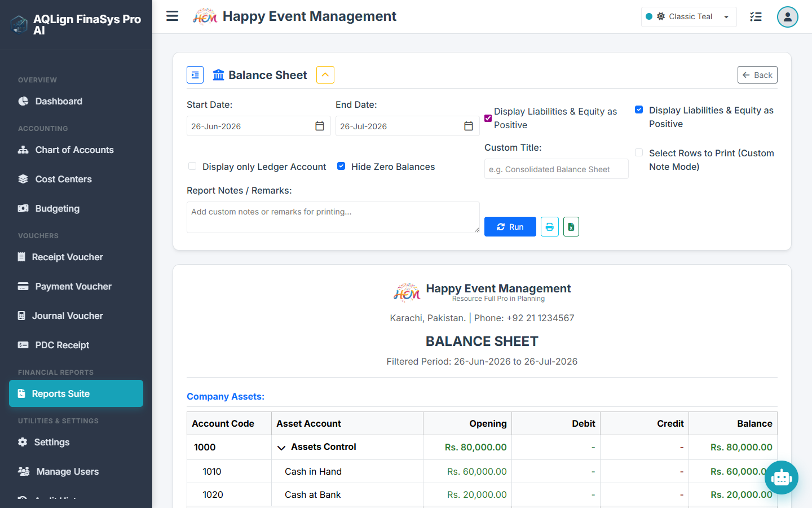Click the user profile avatar icon
The height and width of the screenshot is (508, 812).
coord(787,17)
